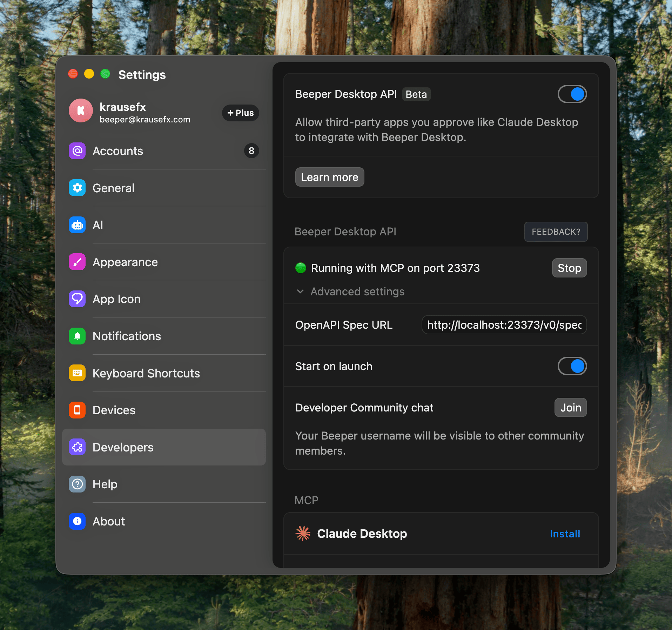Open the About settings section
The width and height of the screenshot is (672, 630).
[109, 521]
